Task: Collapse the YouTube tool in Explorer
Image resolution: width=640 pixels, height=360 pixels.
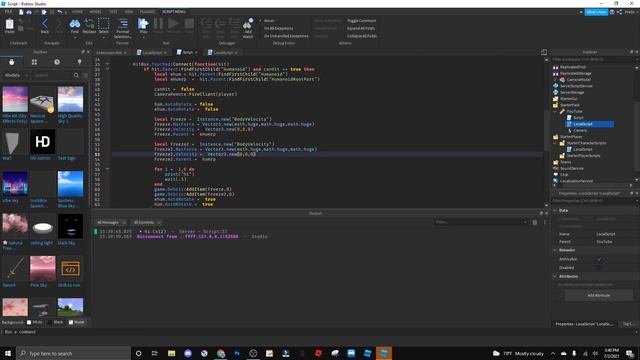Action: tap(555, 111)
